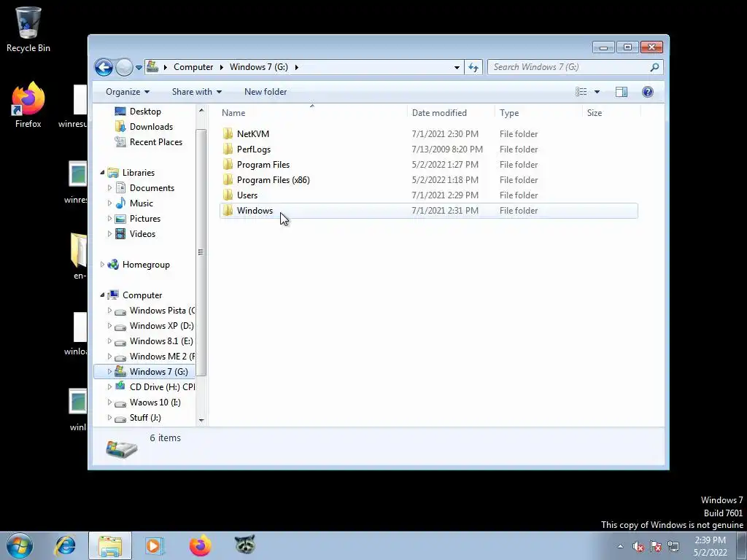Screen dimensions: 747x560
Task: Select the Windows folder icon
Action: (x=228, y=210)
